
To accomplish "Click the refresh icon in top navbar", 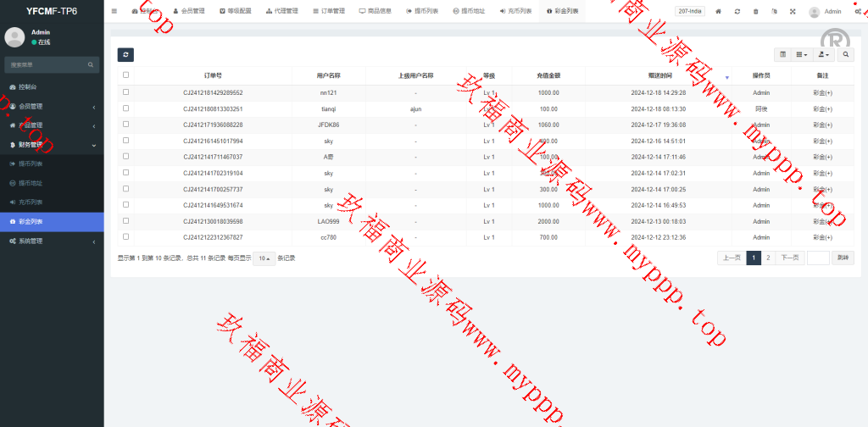I will click(737, 11).
